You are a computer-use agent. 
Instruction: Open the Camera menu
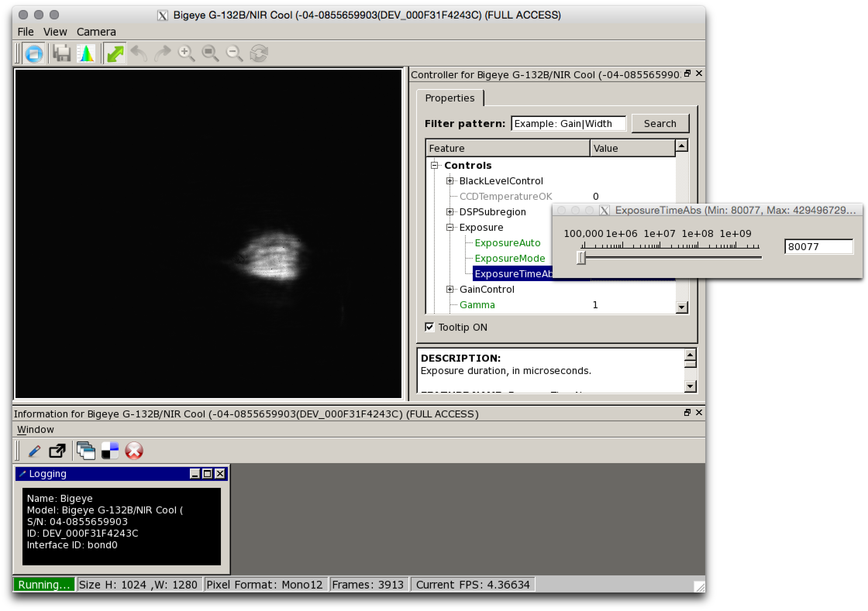coord(96,32)
